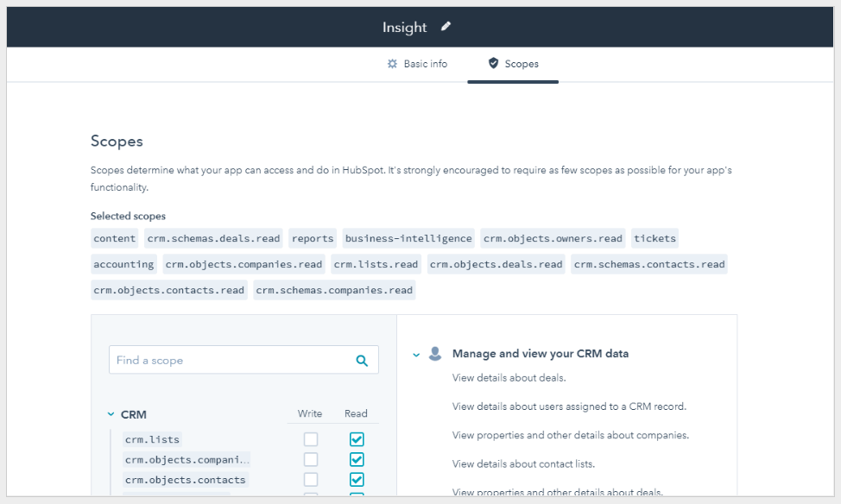
Task: Enable Write permission for crm.objects.contacts
Action: pos(310,479)
